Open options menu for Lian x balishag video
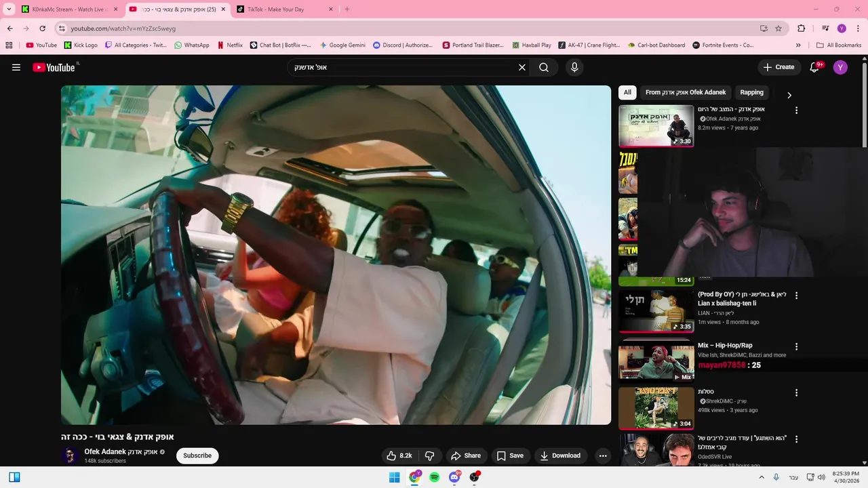This screenshot has height=488, width=868. [x=796, y=296]
